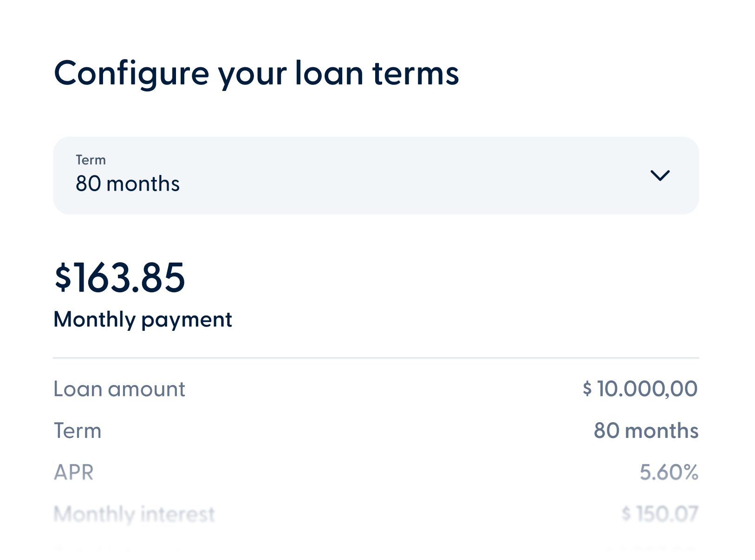The height and width of the screenshot is (560, 755).
Task: Click the "Configure your loan terms" heading
Action: (x=256, y=73)
